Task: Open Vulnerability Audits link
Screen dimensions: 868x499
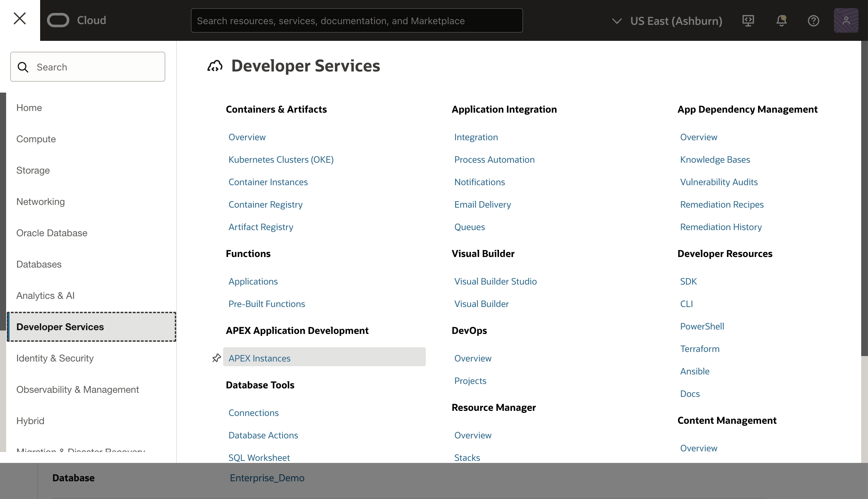Action: click(x=718, y=182)
